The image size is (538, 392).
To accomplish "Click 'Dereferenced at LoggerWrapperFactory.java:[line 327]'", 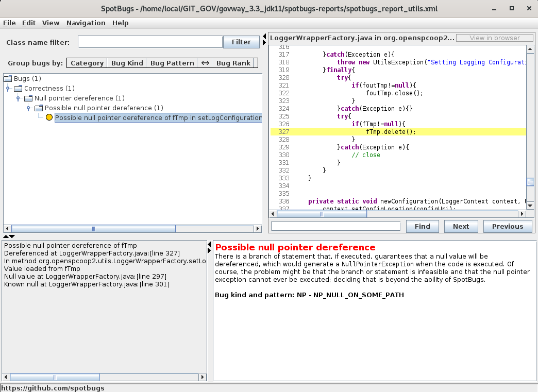I will [92, 253].
